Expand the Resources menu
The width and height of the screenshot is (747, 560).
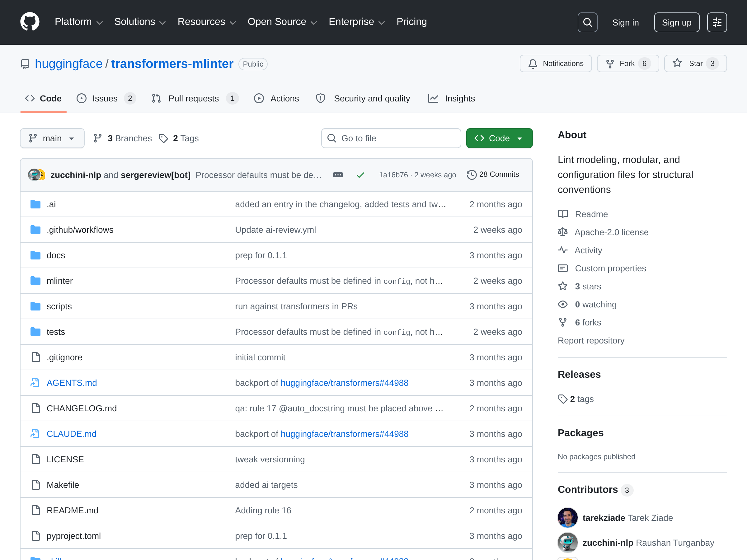[207, 22]
